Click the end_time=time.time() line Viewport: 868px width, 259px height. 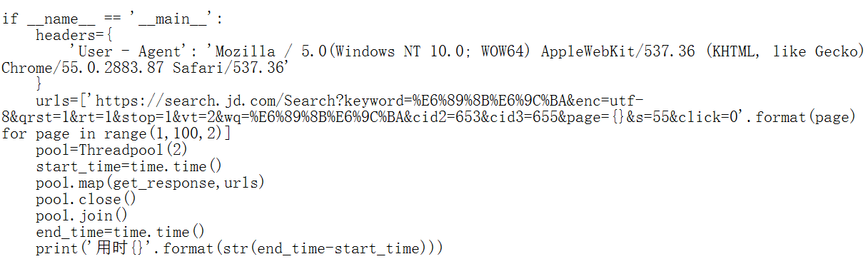pyautogui.click(x=120, y=232)
